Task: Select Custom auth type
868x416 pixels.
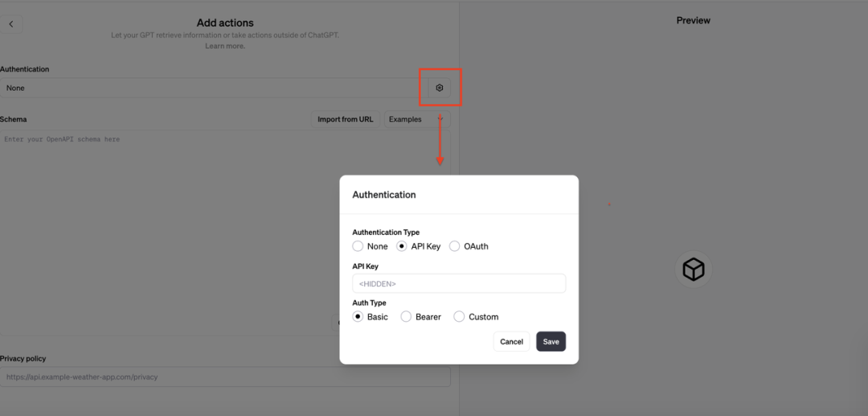Action: 459,316
